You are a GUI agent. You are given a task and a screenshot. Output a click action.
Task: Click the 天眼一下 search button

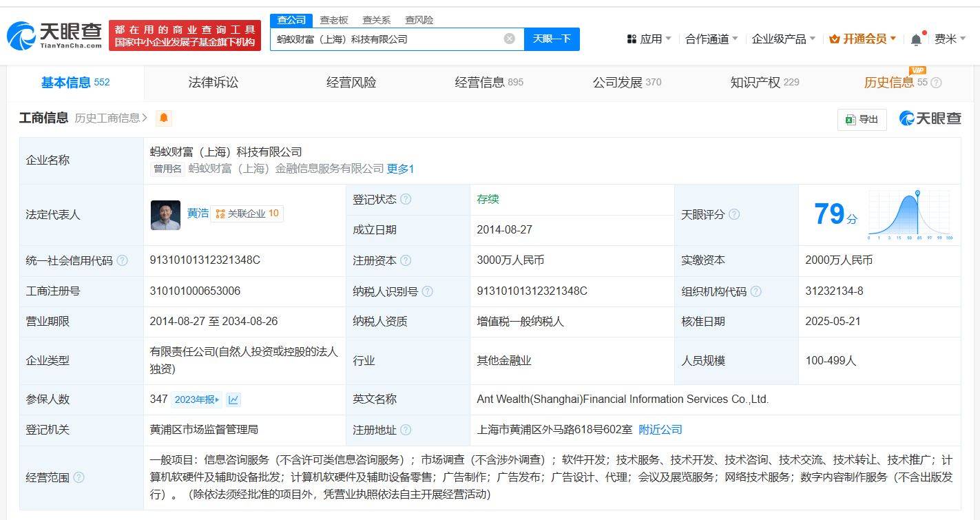coord(552,39)
